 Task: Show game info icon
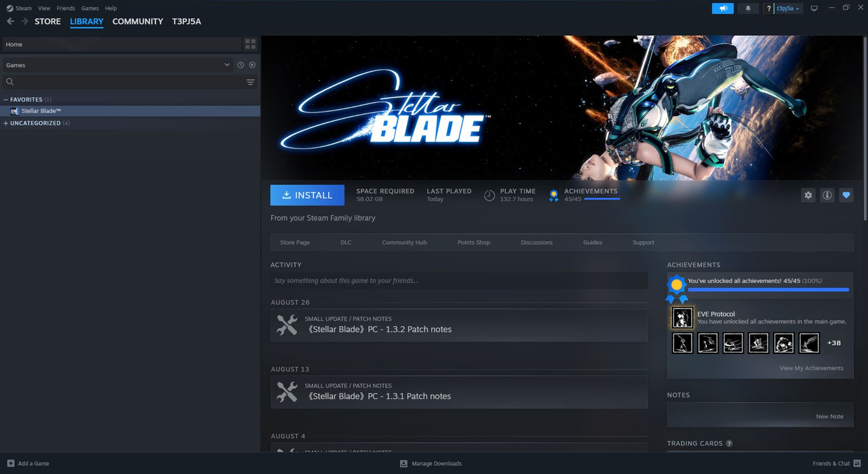[827, 195]
